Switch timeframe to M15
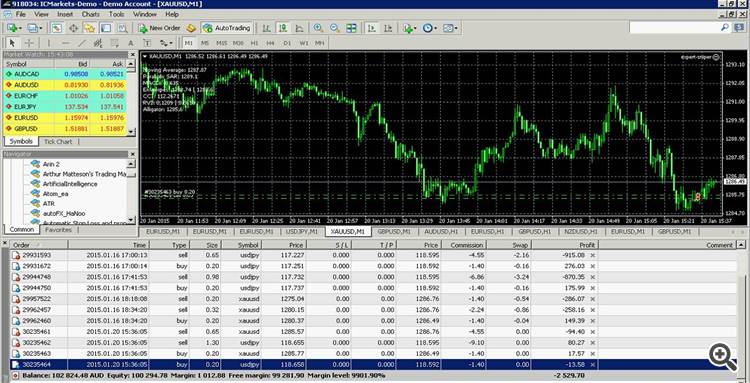750x383 pixels. 221,43
